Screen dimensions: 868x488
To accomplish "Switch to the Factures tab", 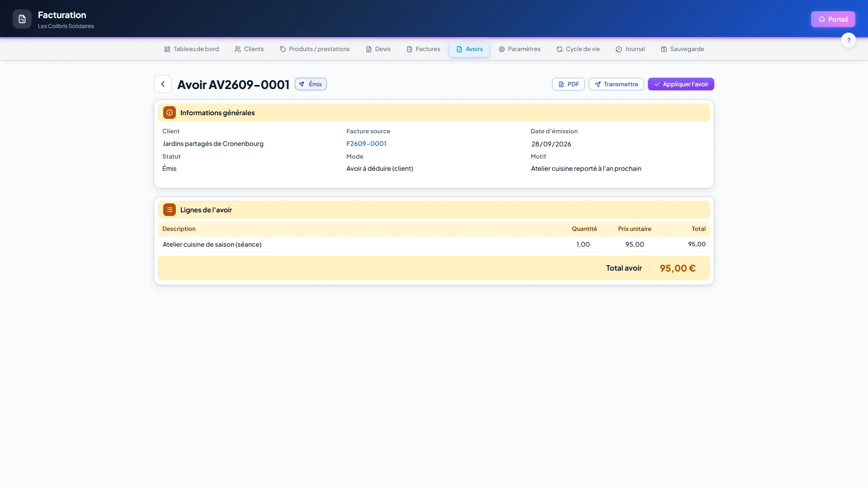I will pos(423,49).
